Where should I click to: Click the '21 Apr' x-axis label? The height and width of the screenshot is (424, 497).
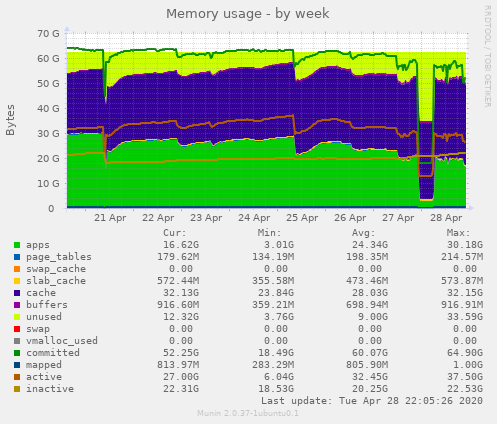point(110,218)
